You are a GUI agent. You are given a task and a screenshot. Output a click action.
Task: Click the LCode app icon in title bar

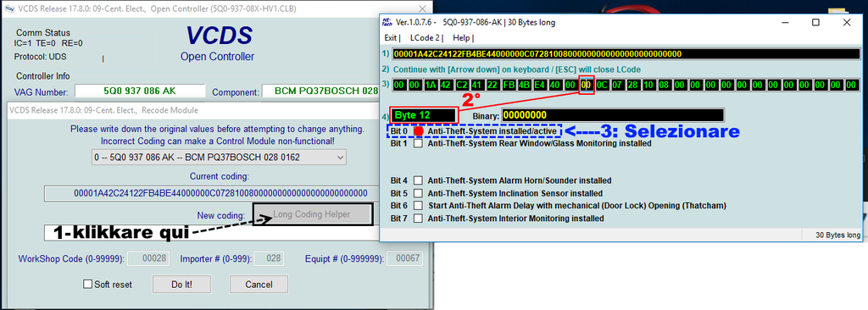coord(387,22)
